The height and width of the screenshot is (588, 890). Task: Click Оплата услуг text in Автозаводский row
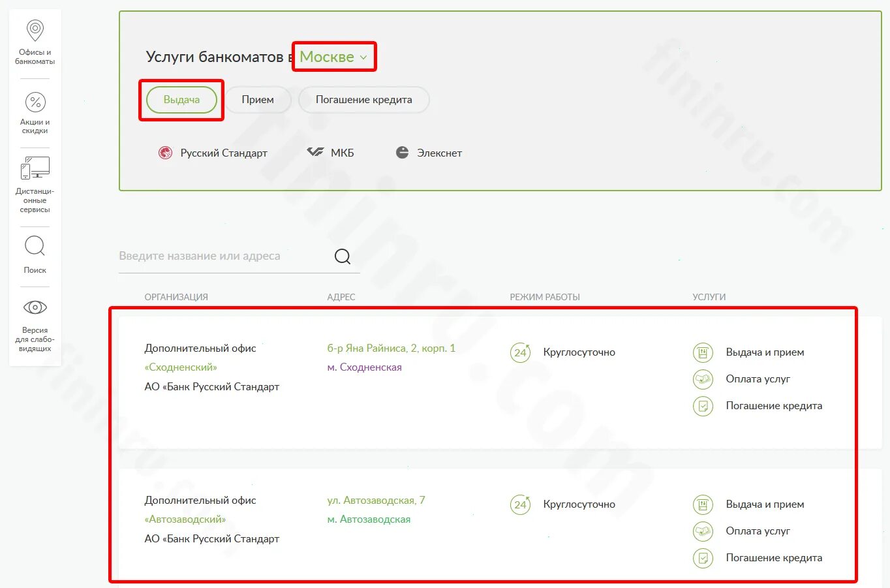click(758, 531)
